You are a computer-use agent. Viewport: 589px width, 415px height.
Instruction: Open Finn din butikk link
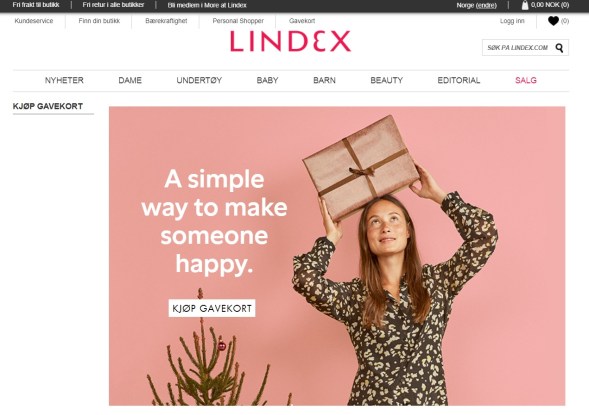click(x=99, y=21)
